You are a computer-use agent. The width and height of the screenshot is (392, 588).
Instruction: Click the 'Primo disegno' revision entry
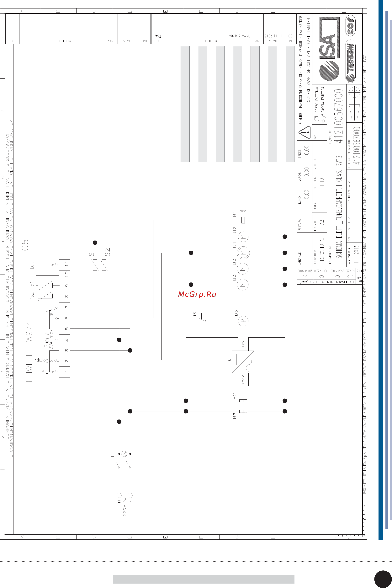(240, 36)
